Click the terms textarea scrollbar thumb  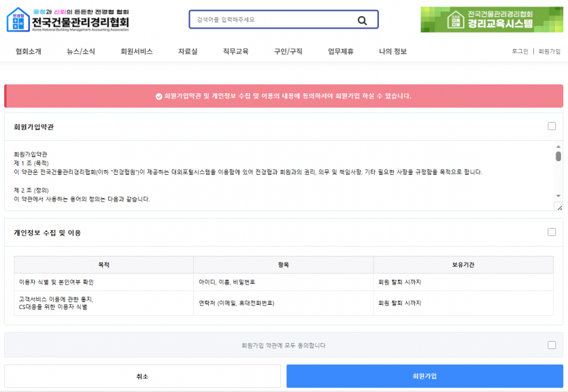tap(558, 156)
